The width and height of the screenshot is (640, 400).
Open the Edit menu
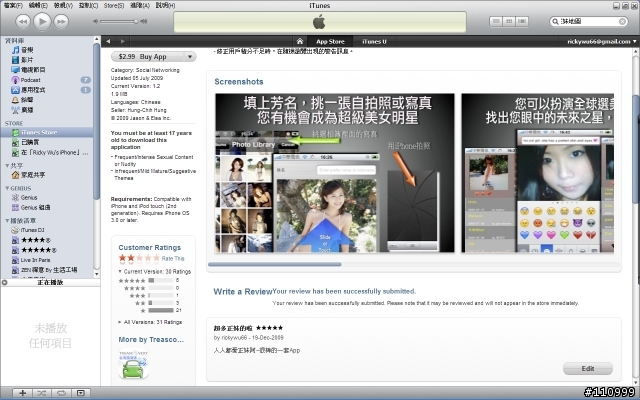pyautogui.click(x=38, y=5)
